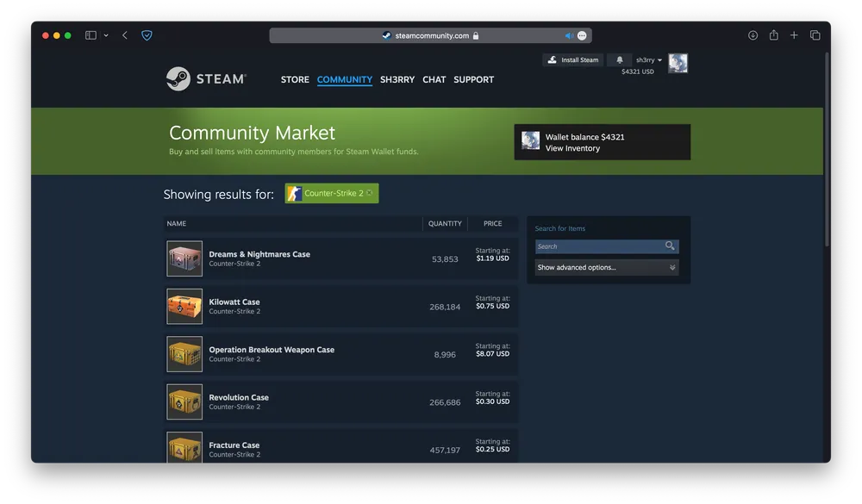Open the Revolution Case listing name
The width and height of the screenshot is (862, 504).
(x=239, y=397)
